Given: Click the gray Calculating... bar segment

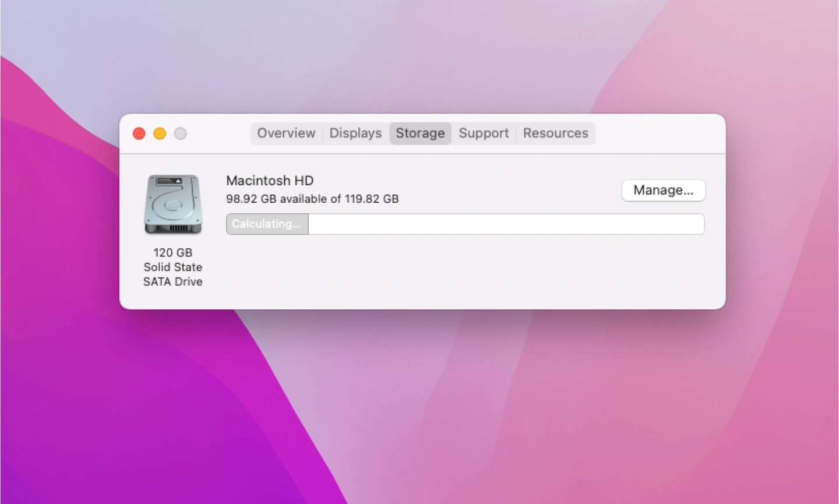Looking at the screenshot, I should (267, 224).
